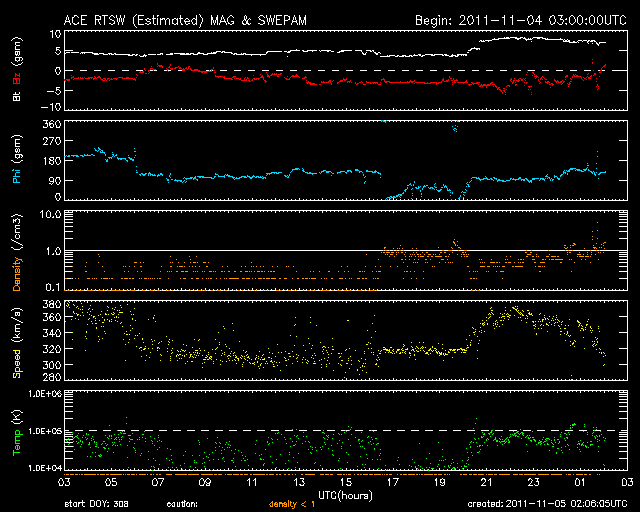
Task: Select the "19" hour tick on the time axis
Action: pos(440,483)
